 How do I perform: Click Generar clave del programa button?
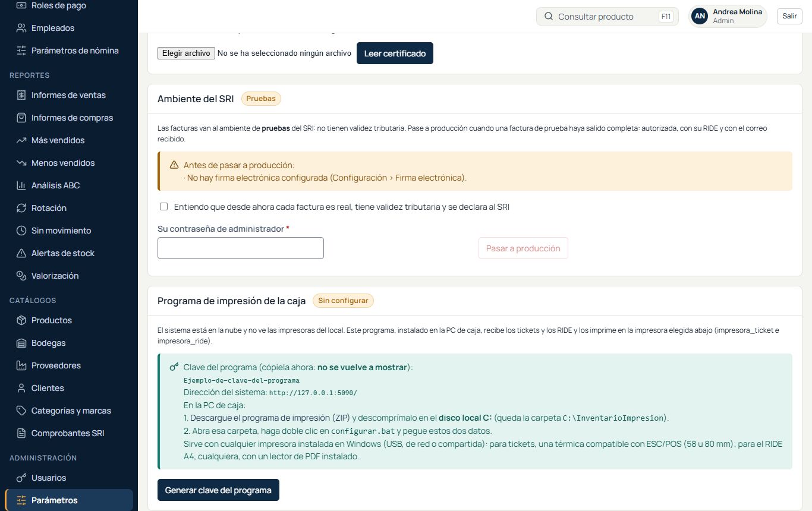[218, 490]
